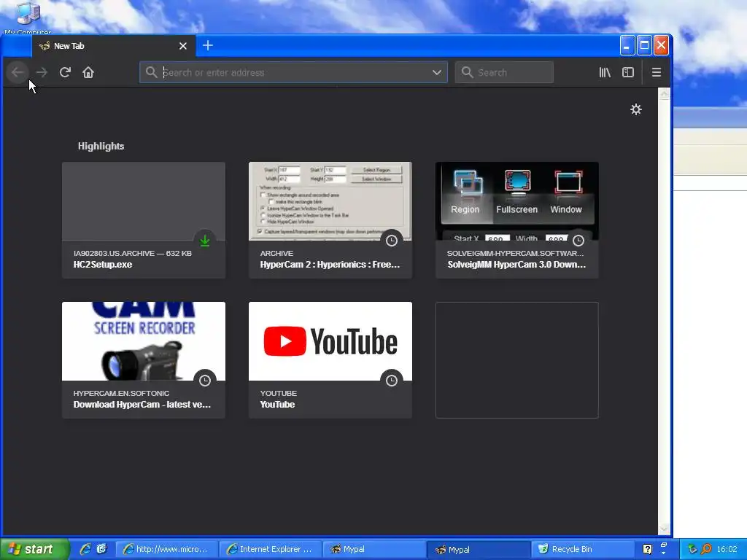Click scrollbar down arrow in browser
The height and width of the screenshot is (560, 747).
point(664,529)
